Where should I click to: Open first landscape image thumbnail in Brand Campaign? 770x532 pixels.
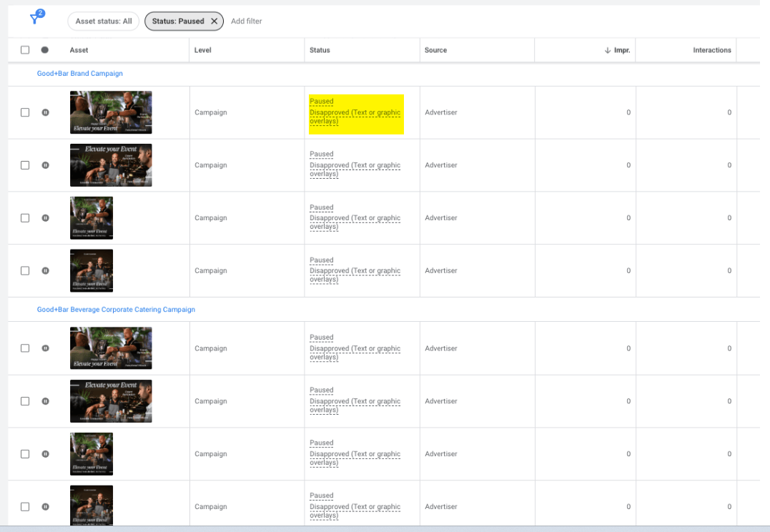[x=111, y=112]
